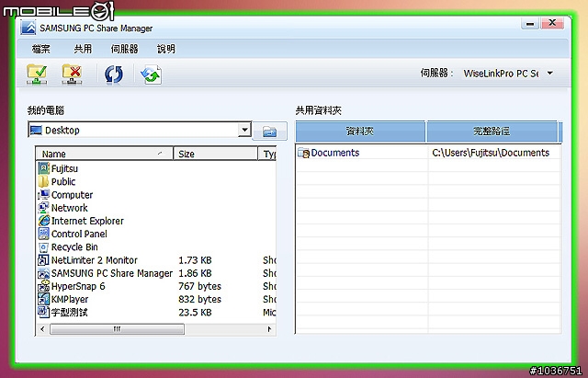Close the Share Manager window

pos(552,23)
